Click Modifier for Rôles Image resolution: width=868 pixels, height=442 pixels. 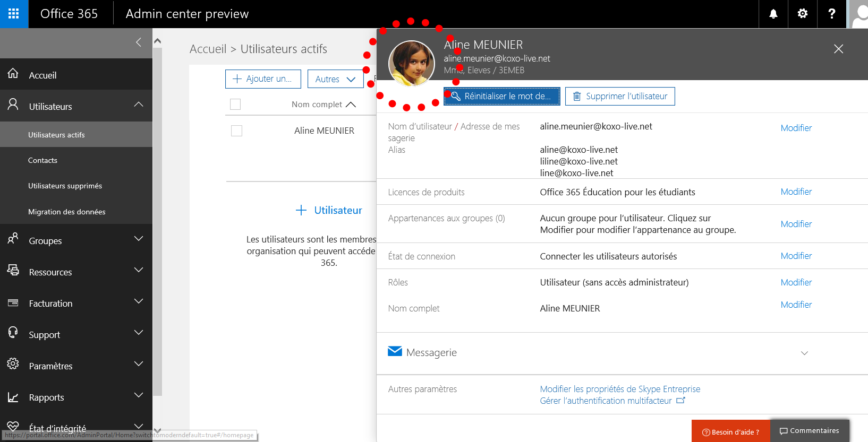point(796,282)
